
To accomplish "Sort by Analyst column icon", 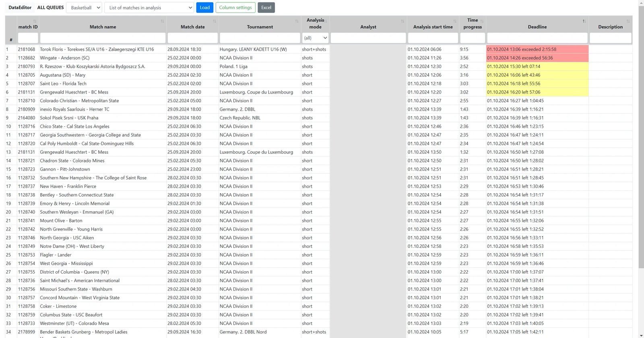I will [402, 21].
